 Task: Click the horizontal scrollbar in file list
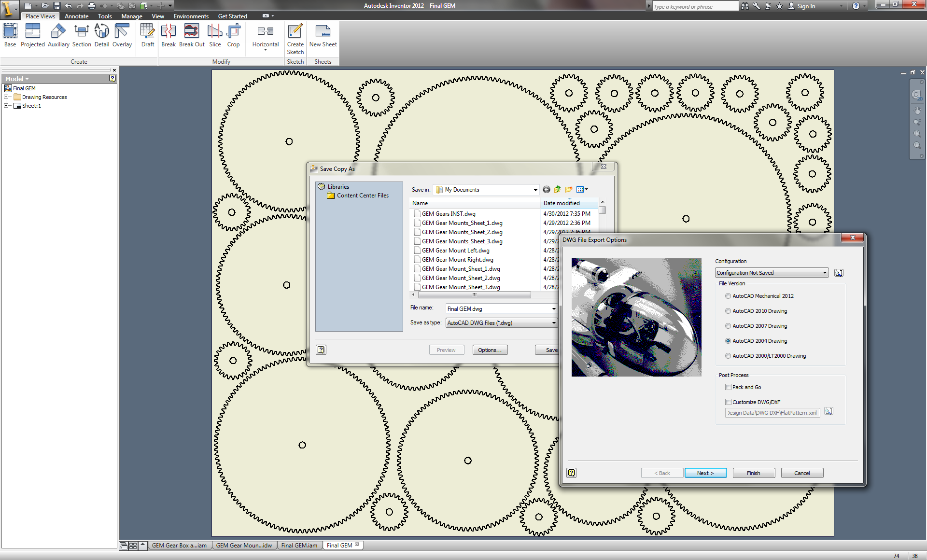[474, 294]
